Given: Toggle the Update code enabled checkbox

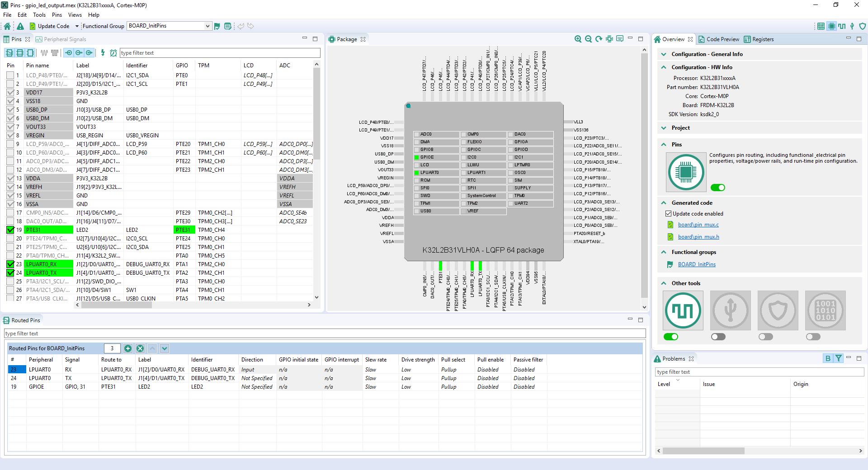Looking at the screenshot, I should pos(668,214).
